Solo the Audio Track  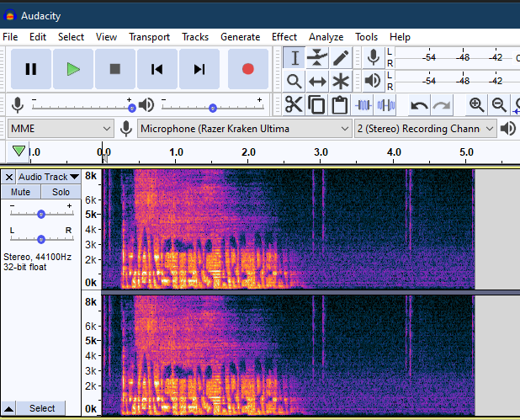point(61,192)
